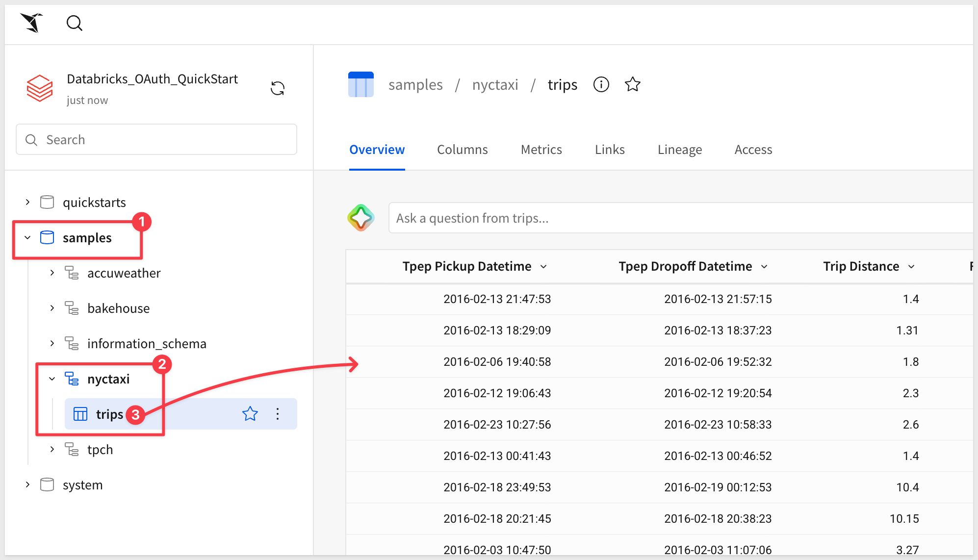
Task: Expand the tpch schema node
Action: (x=52, y=449)
